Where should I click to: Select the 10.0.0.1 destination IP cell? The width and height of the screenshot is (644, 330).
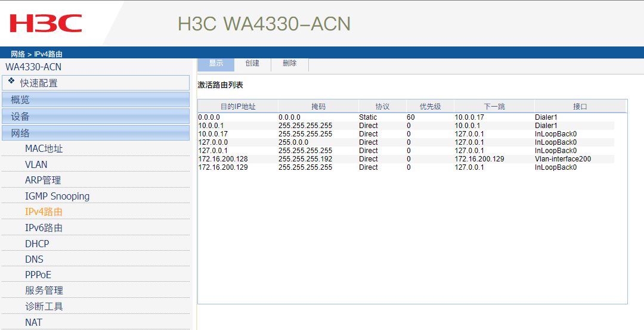210,126
